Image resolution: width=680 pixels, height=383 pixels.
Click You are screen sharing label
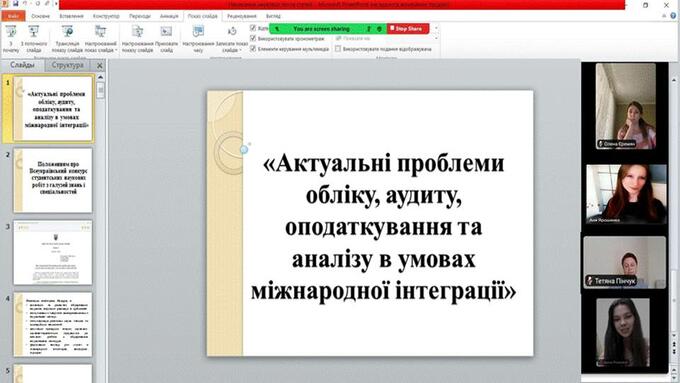pos(321,29)
